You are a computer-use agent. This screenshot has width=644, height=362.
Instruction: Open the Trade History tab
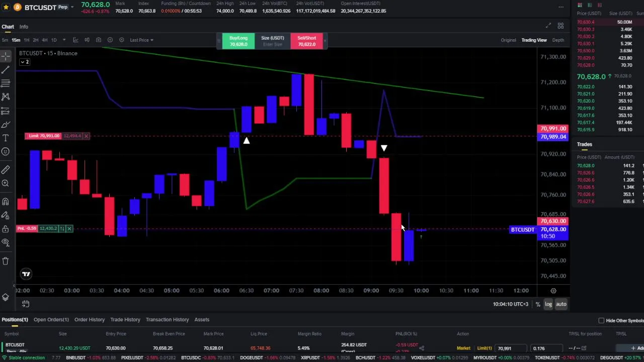125,320
